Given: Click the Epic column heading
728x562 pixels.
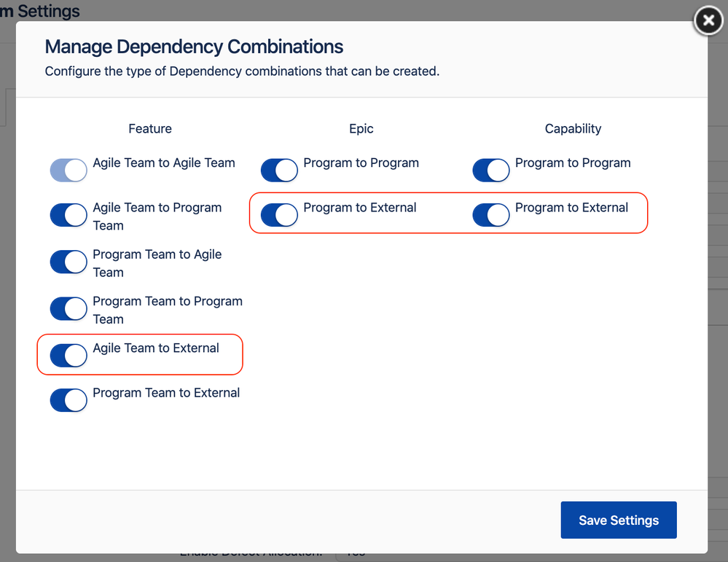Looking at the screenshot, I should point(361,129).
